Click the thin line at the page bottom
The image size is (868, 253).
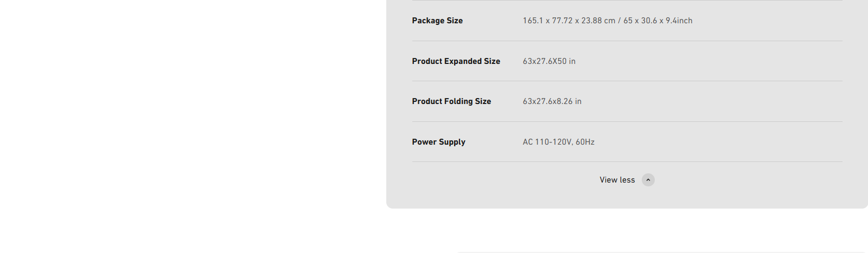(662, 252)
